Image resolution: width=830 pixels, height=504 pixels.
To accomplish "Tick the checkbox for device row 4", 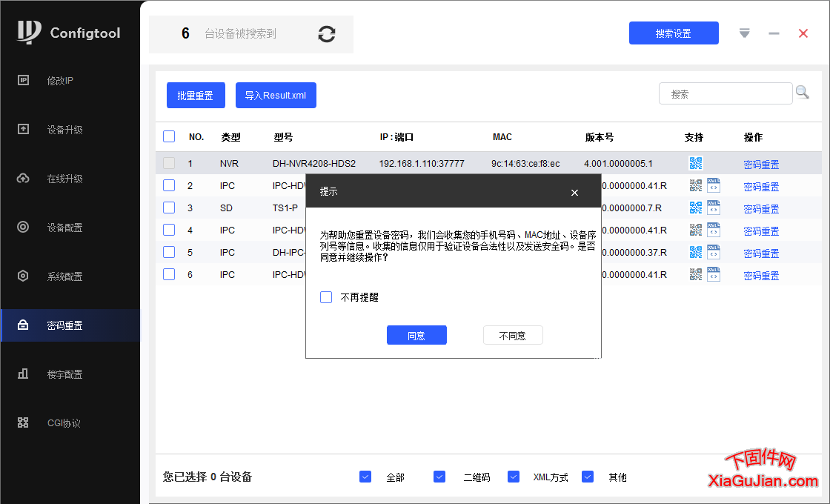I will coord(169,230).
